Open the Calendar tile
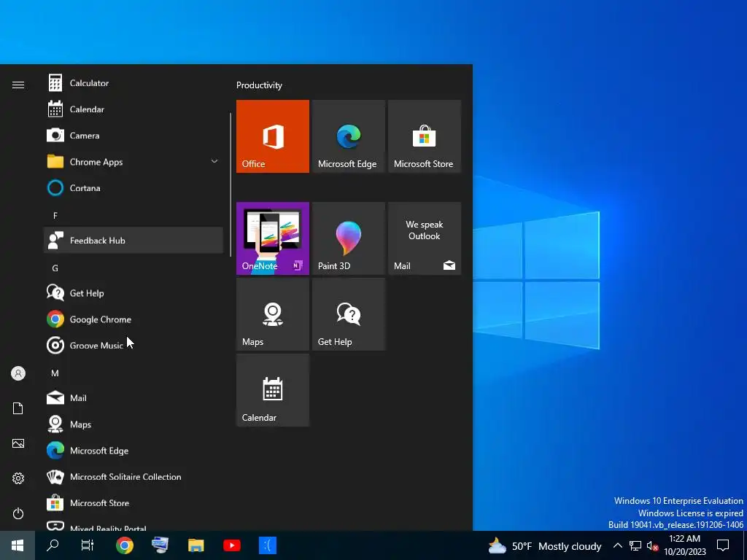Viewport: 747px width, 560px height. coord(273,390)
